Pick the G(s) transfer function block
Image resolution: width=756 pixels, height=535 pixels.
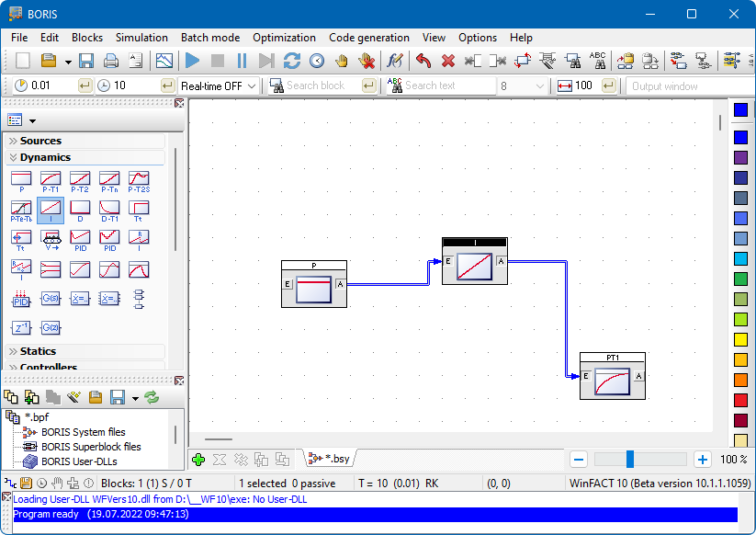coord(51,299)
